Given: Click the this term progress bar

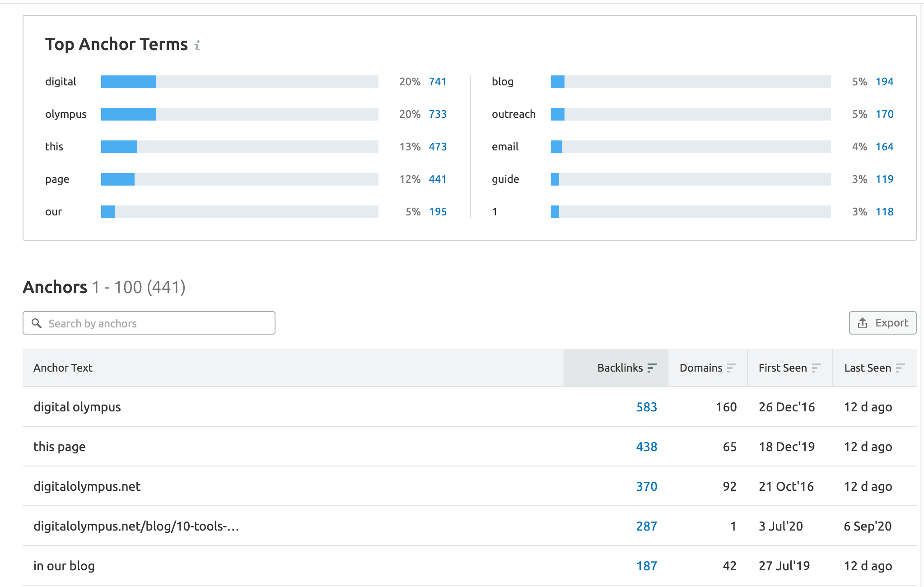Looking at the screenshot, I should coord(240,147).
